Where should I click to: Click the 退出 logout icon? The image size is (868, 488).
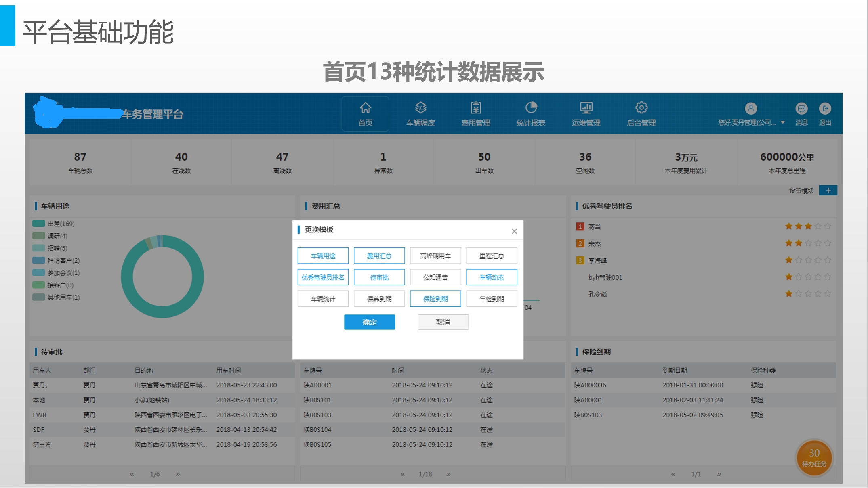click(824, 109)
